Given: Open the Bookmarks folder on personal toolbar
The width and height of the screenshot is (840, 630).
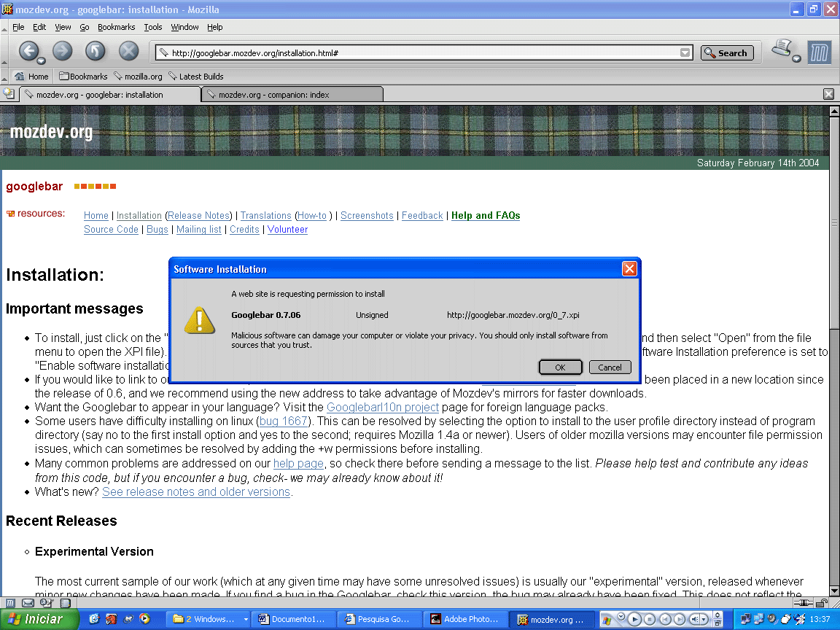Looking at the screenshot, I should pos(83,77).
